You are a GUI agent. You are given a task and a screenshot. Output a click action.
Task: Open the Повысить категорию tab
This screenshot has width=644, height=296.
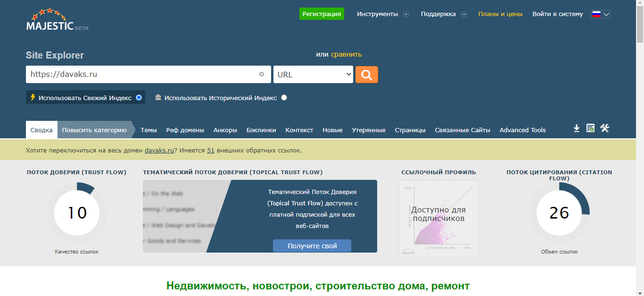(x=94, y=130)
